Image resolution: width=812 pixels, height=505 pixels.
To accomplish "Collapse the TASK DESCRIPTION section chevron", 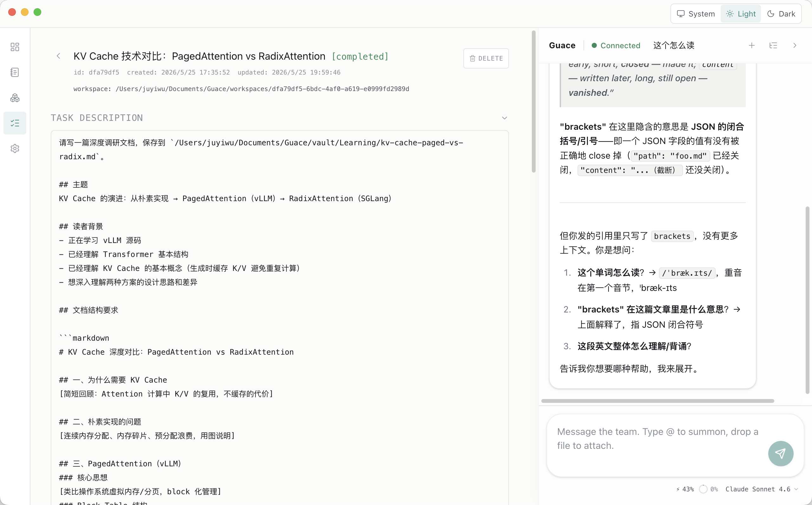I will [504, 118].
